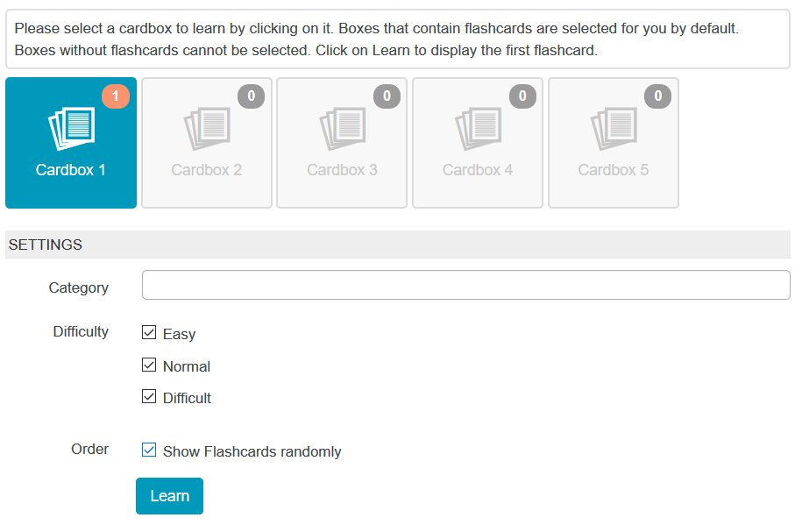
Task: Click the Learn button
Action: [169, 495]
